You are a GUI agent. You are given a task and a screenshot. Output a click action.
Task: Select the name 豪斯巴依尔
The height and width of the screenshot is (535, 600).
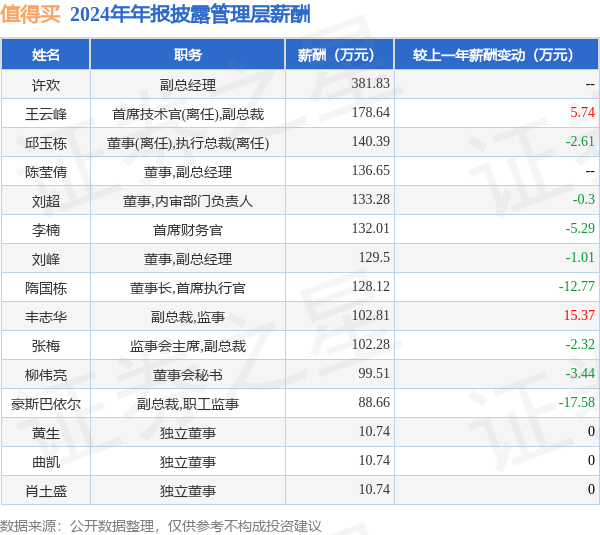pos(46,404)
